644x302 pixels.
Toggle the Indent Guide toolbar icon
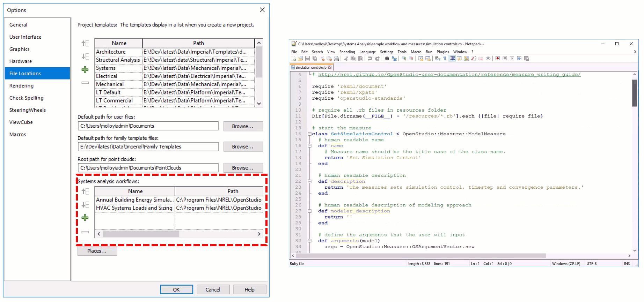pos(452,59)
